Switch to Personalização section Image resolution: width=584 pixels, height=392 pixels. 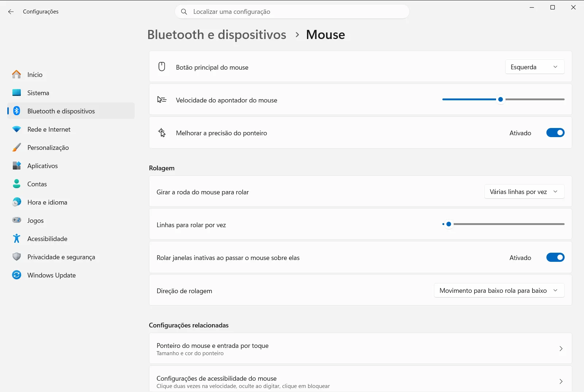pos(71,147)
